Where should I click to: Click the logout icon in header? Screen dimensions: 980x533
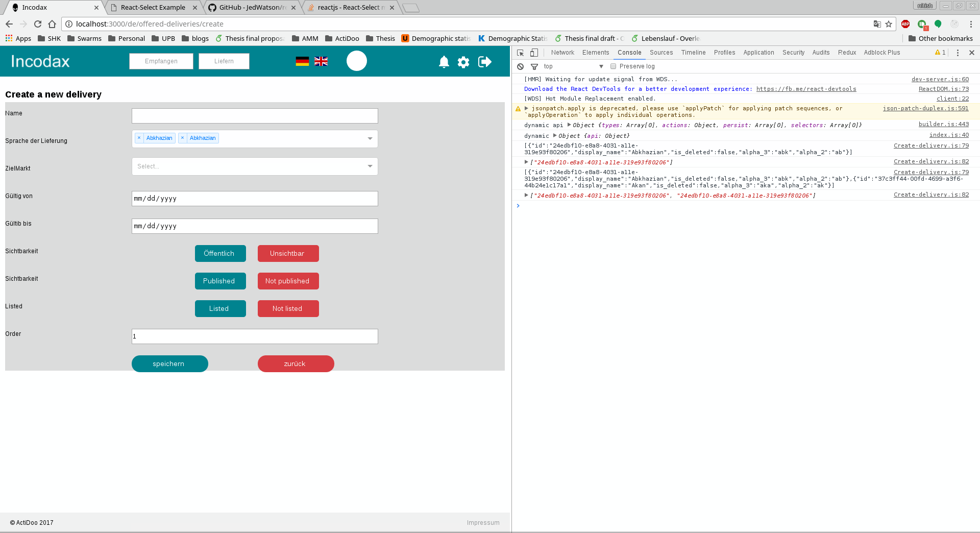click(485, 62)
